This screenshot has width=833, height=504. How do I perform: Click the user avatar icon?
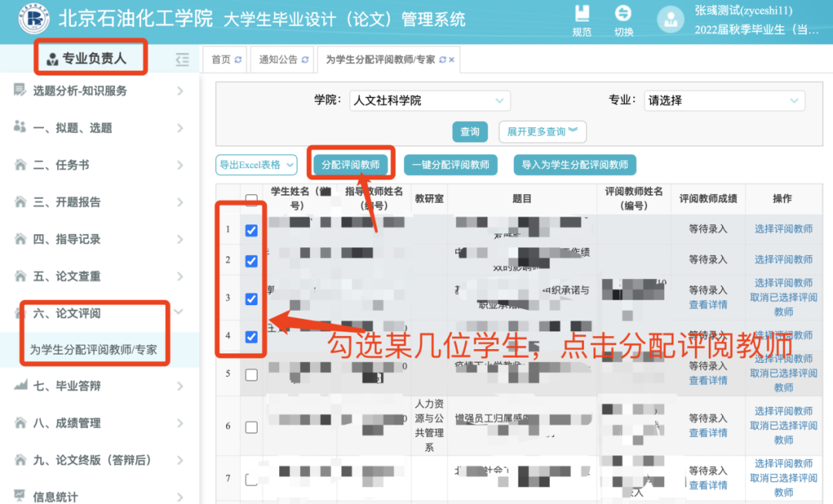669,21
